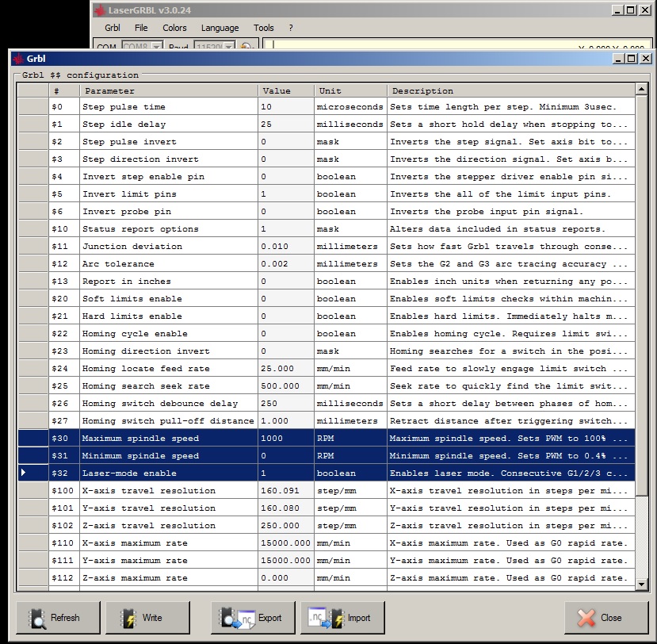Select value 10 for Step pulse time

coord(286,107)
